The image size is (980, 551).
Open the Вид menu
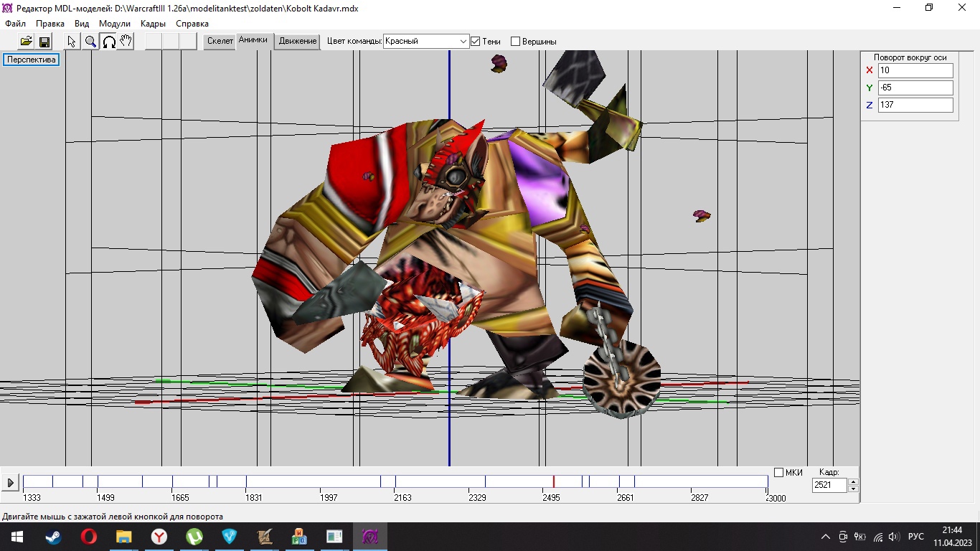(x=82, y=24)
